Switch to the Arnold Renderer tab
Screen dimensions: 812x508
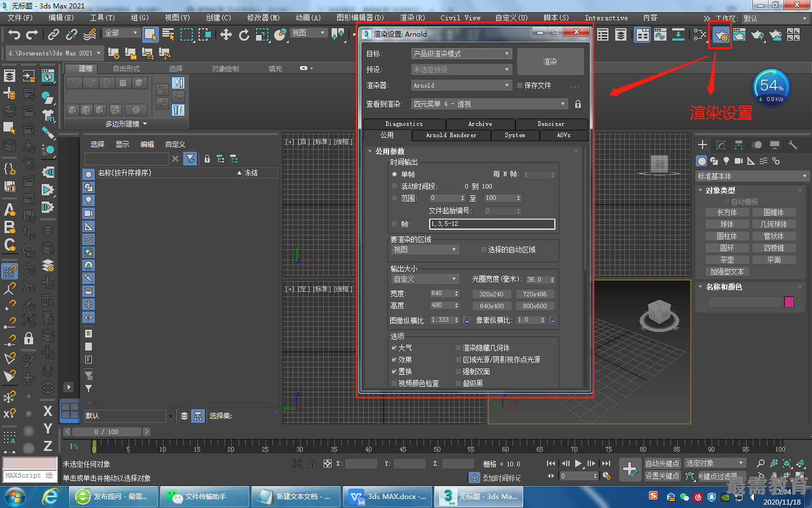pyautogui.click(x=451, y=135)
